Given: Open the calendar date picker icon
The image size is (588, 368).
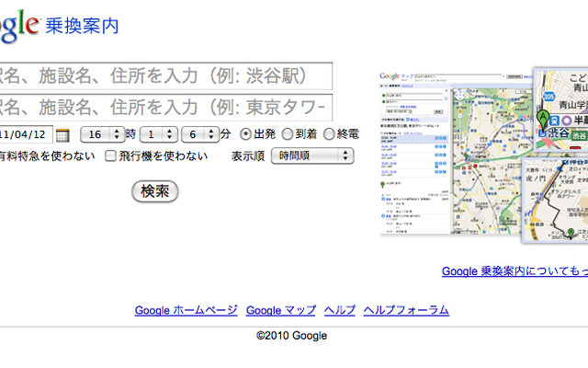Looking at the screenshot, I should point(62,135).
